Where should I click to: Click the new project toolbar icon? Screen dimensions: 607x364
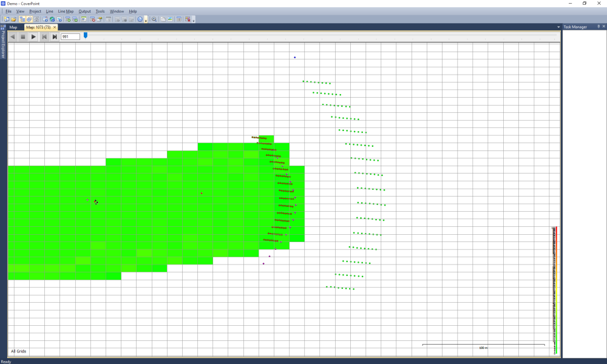pyautogui.click(x=6, y=19)
